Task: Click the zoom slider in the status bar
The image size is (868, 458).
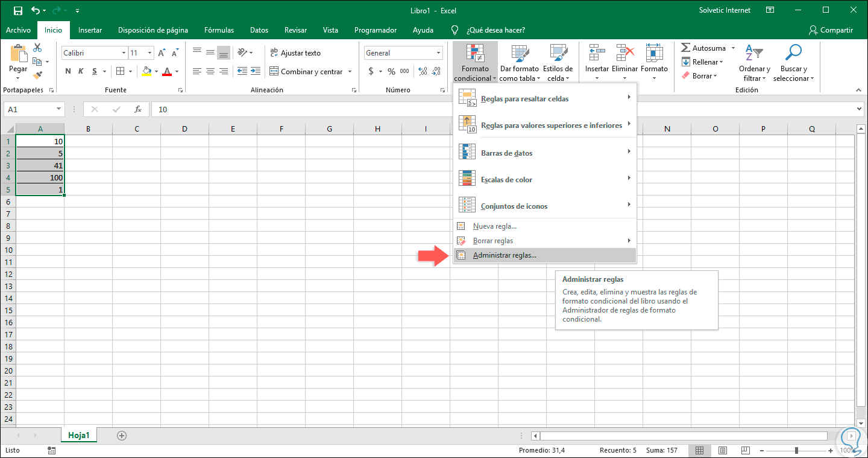Action: [x=797, y=450]
